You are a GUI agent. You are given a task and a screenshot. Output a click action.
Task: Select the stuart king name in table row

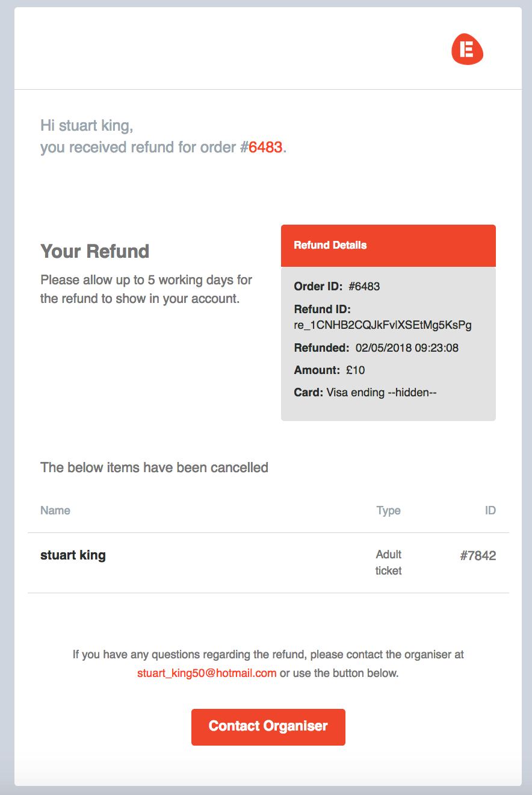(x=73, y=555)
